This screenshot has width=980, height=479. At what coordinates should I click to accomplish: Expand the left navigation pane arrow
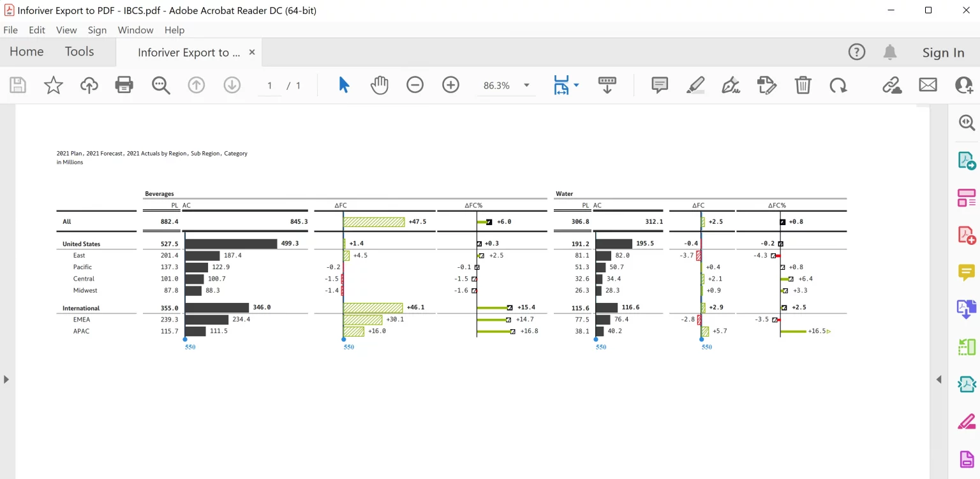pyautogui.click(x=6, y=380)
